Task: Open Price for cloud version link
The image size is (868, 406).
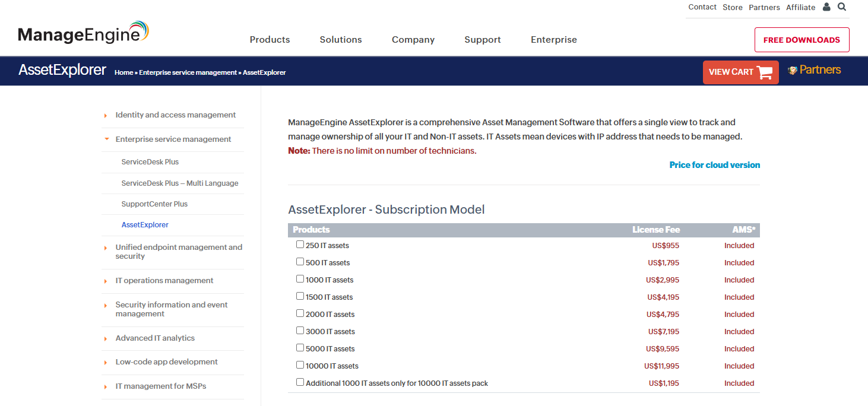Action: point(714,165)
